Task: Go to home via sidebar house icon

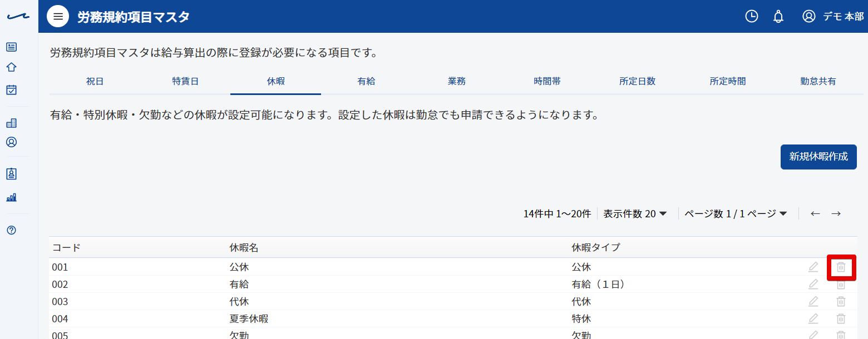Action: pos(11,67)
